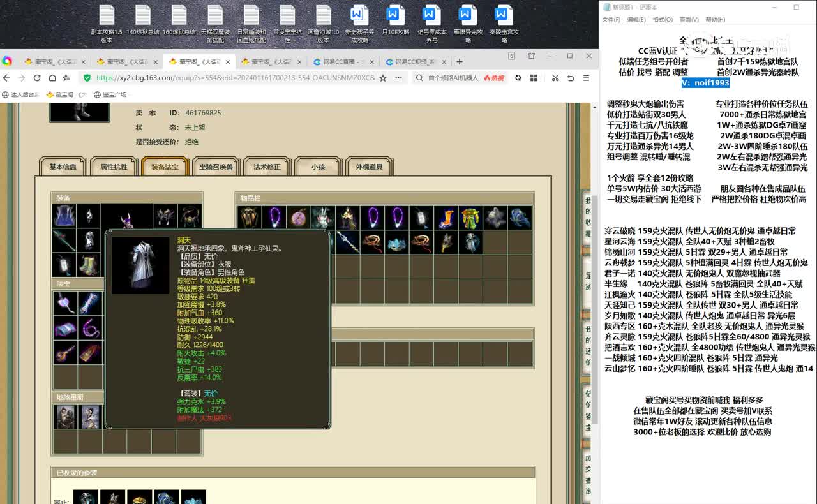This screenshot has height=504, width=817.
Task: Click the scissors screenshot tool icon
Action: pyautogui.click(x=555, y=78)
